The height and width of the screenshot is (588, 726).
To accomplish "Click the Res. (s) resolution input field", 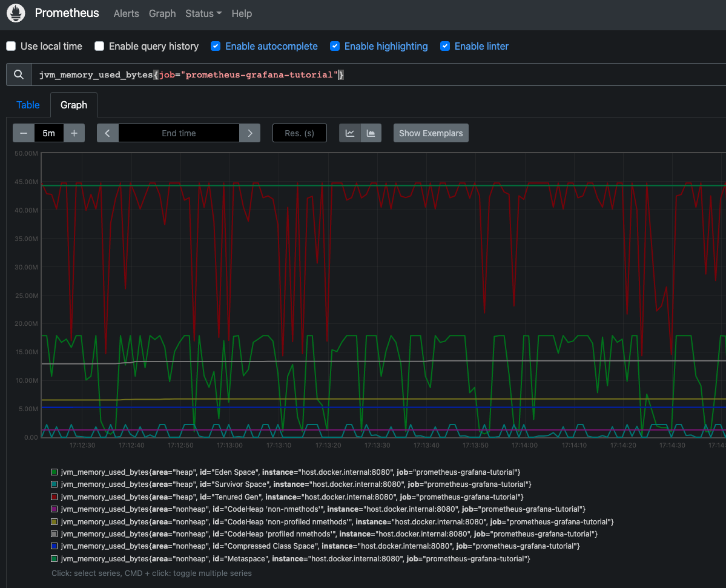I will click(x=300, y=133).
